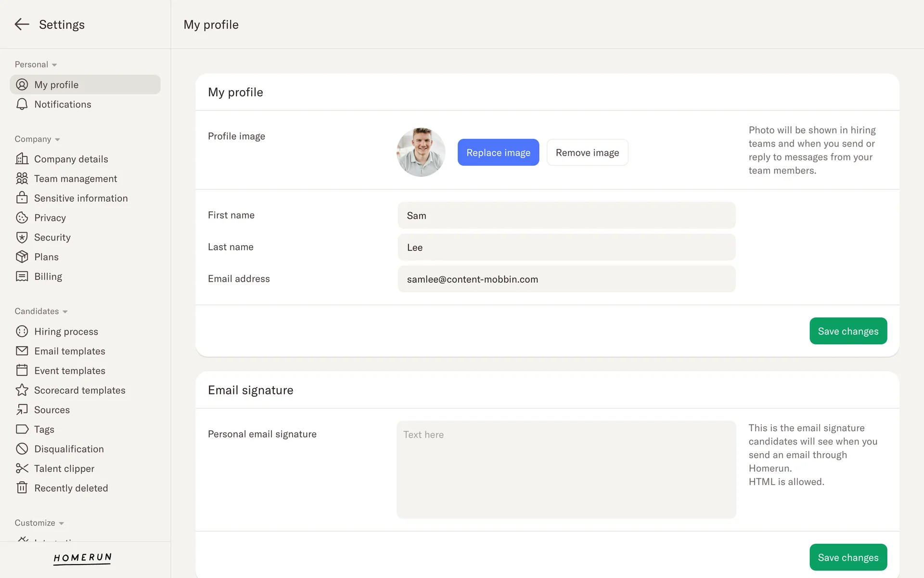Click the bell icon for Notifications
Viewport: 924px width, 578px height.
[22, 104]
